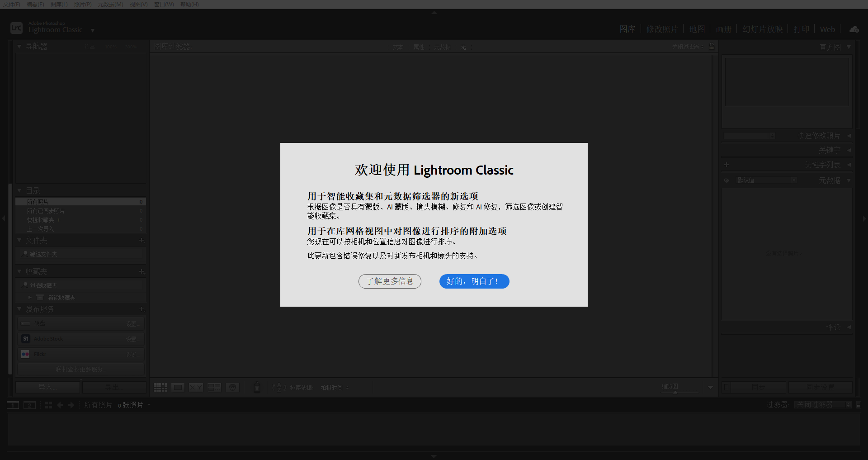Click 设置 for 硬盘 publish service
868x460 pixels.
132,324
